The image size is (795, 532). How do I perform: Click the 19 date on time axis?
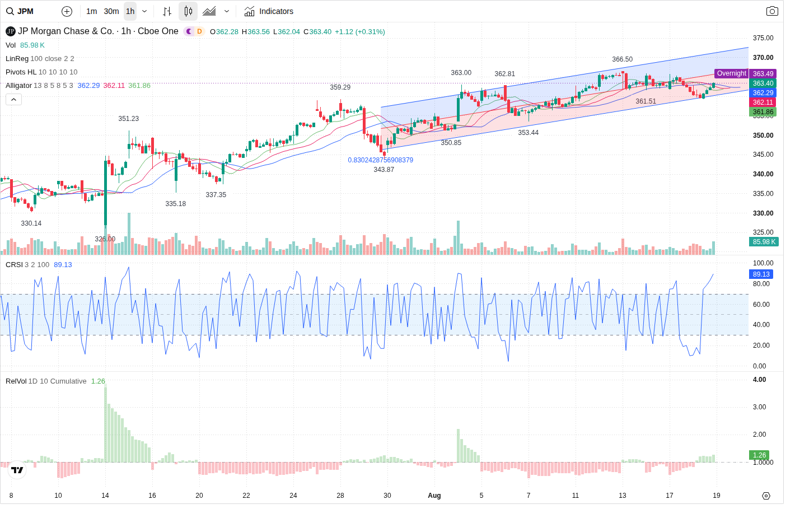point(717,496)
